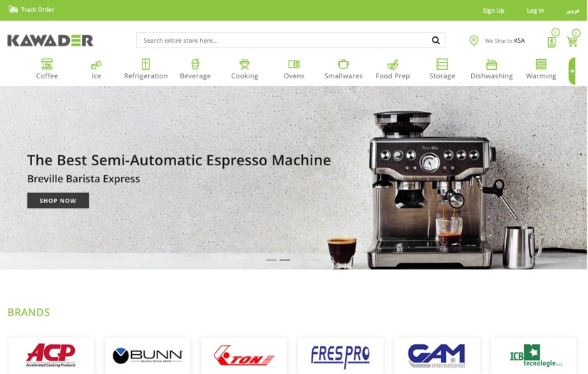Viewport: 588px width, 374px height.
Task: Click the Sign Up link
Action: click(x=493, y=10)
